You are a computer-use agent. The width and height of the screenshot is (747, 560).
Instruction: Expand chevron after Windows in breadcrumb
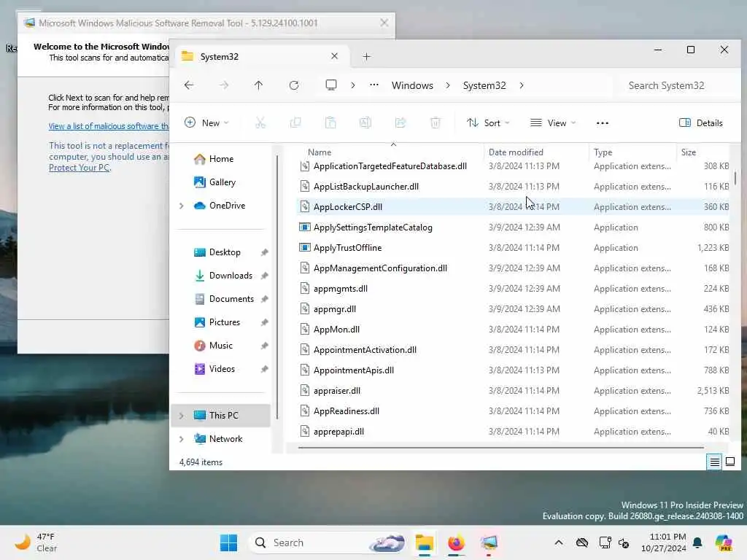coord(448,85)
